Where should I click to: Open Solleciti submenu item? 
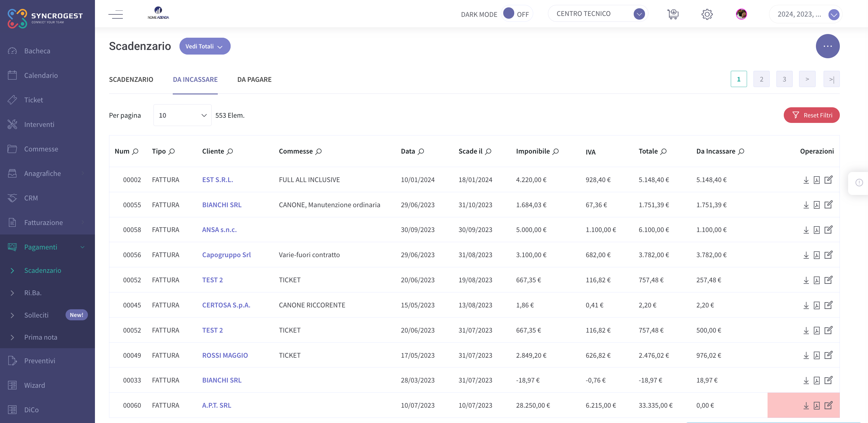click(47, 315)
